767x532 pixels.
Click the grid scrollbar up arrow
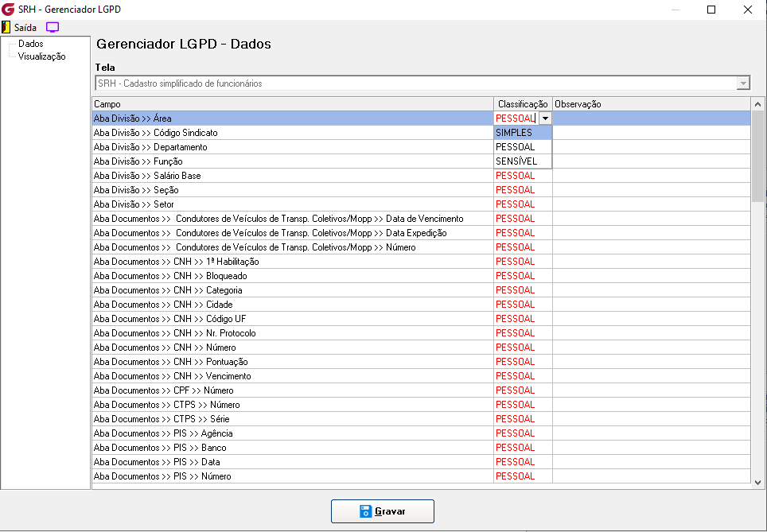tap(757, 104)
